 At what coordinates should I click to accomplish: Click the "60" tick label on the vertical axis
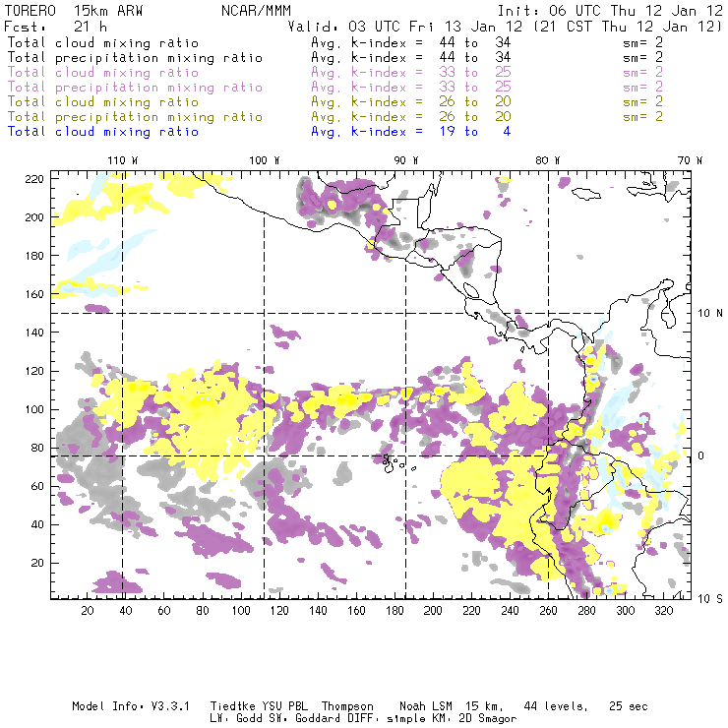[37, 486]
